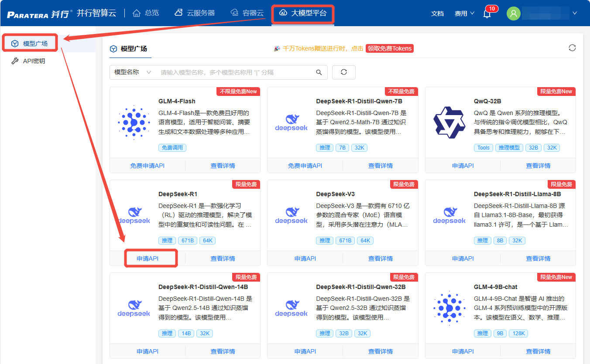The width and height of the screenshot is (590, 364).
Task: Click the GLM-4-9B-chat model logo
Action: (449, 308)
